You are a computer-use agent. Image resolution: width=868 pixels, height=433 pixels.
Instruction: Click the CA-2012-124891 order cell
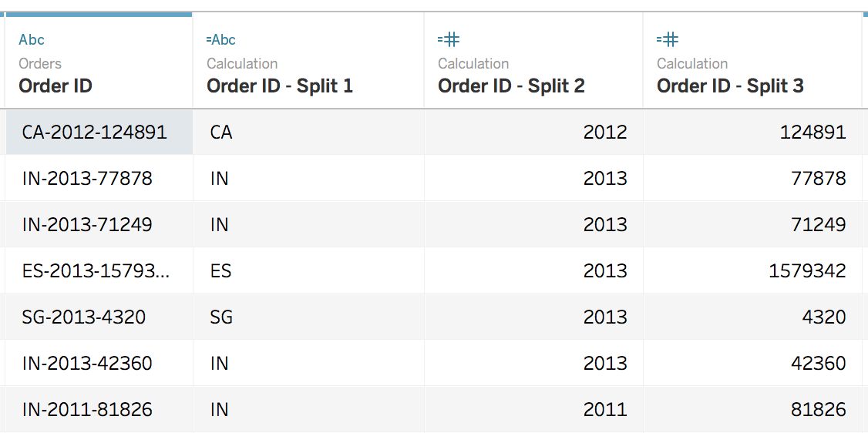(x=94, y=133)
